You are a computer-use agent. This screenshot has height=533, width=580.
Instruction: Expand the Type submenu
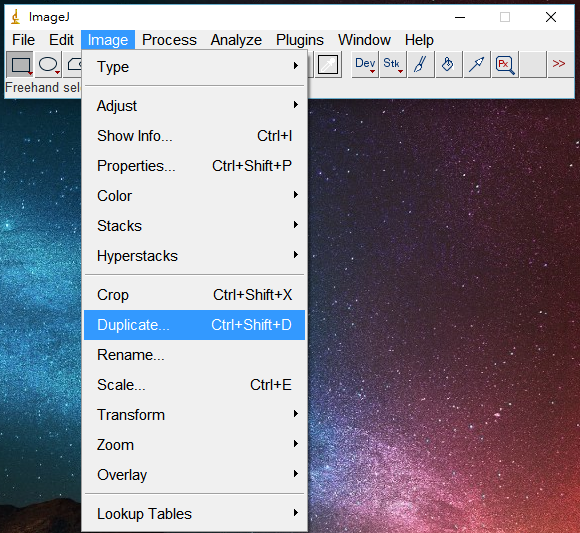tap(195, 67)
